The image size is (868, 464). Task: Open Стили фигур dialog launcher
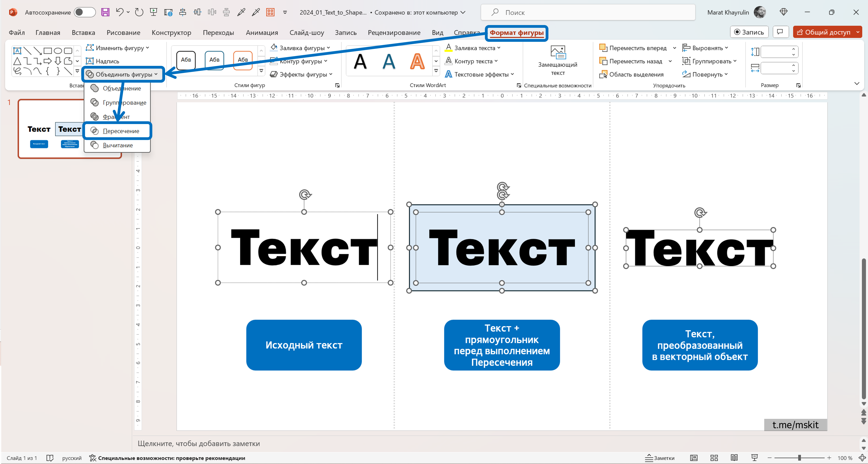[337, 86]
